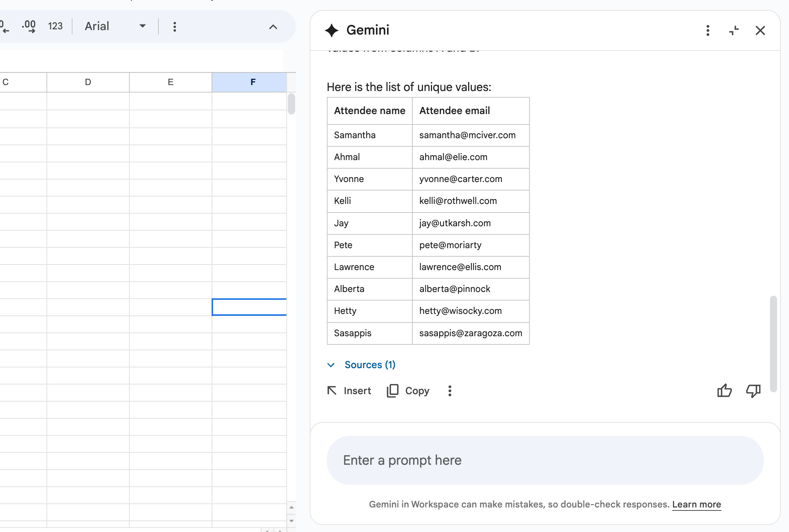
Task: Click the 'Samantha' name cell
Action: pyautogui.click(x=370, y=135)
